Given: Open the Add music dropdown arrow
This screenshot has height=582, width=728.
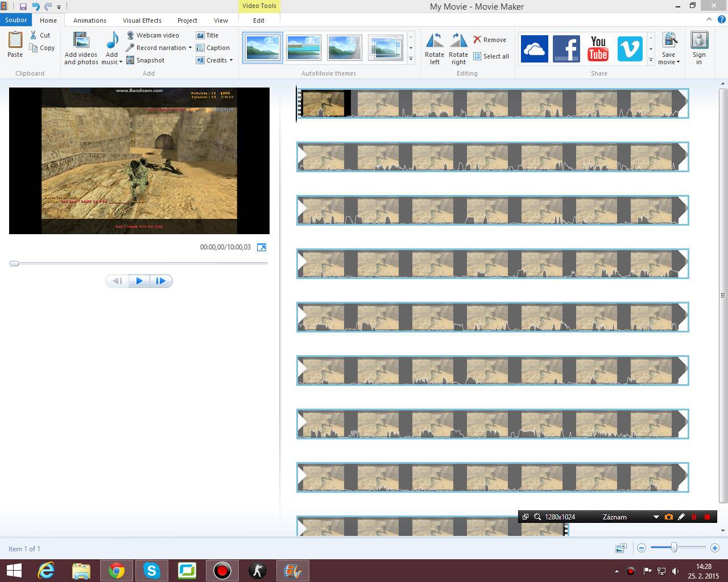Looking at the screenshot, I should (121, 62).
